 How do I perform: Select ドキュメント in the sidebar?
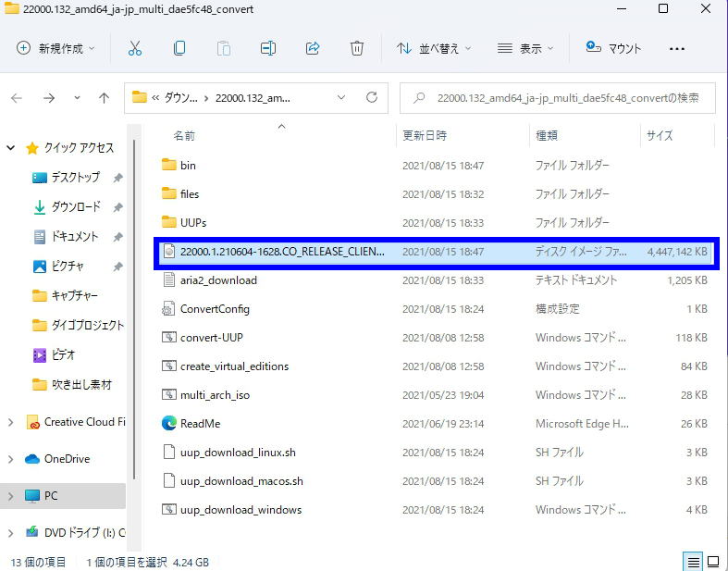click(x=74, y=237)
